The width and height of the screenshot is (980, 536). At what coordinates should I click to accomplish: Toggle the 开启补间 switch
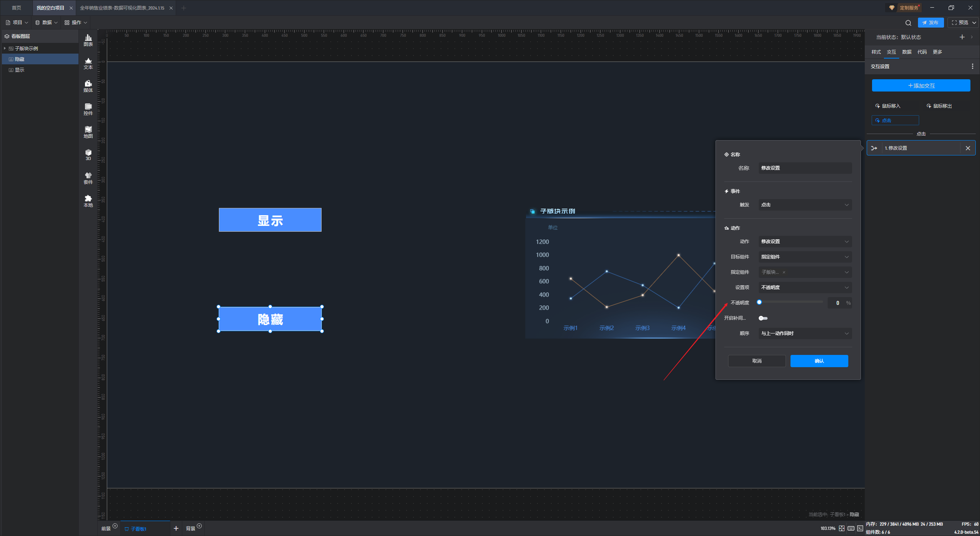[x=763, y=318]
